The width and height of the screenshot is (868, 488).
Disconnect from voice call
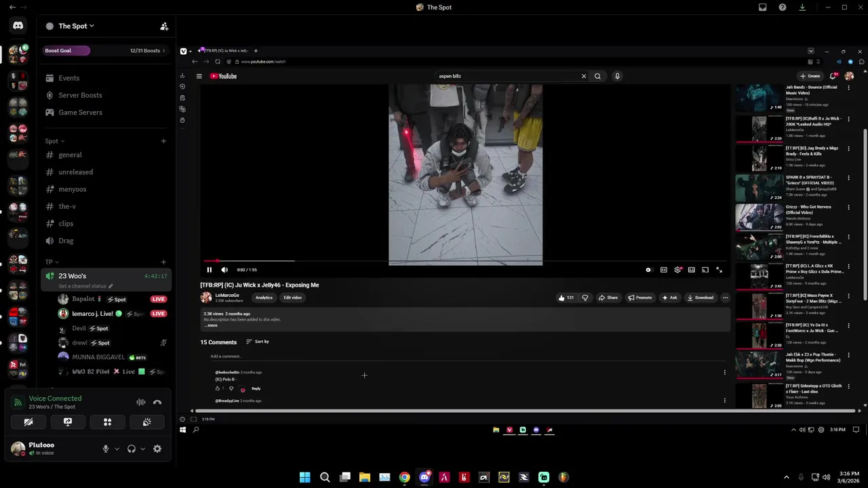(157, 402)
